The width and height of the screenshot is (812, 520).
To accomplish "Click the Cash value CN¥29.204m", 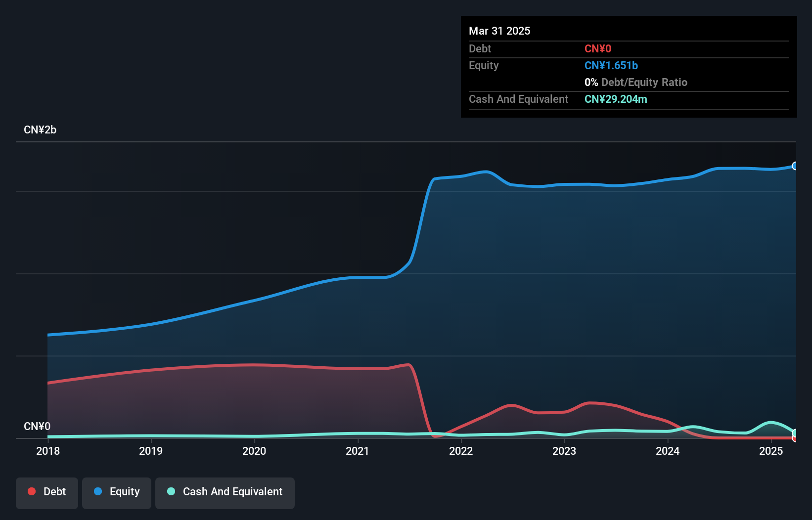I will click(x=616, y=99).
